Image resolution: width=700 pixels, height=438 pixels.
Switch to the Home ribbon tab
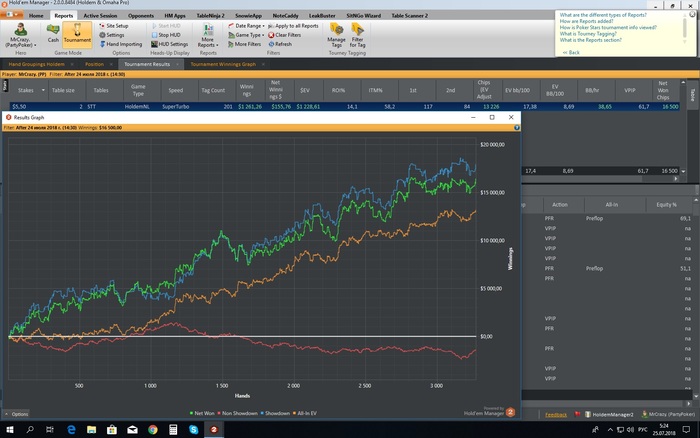coord(36,16)
